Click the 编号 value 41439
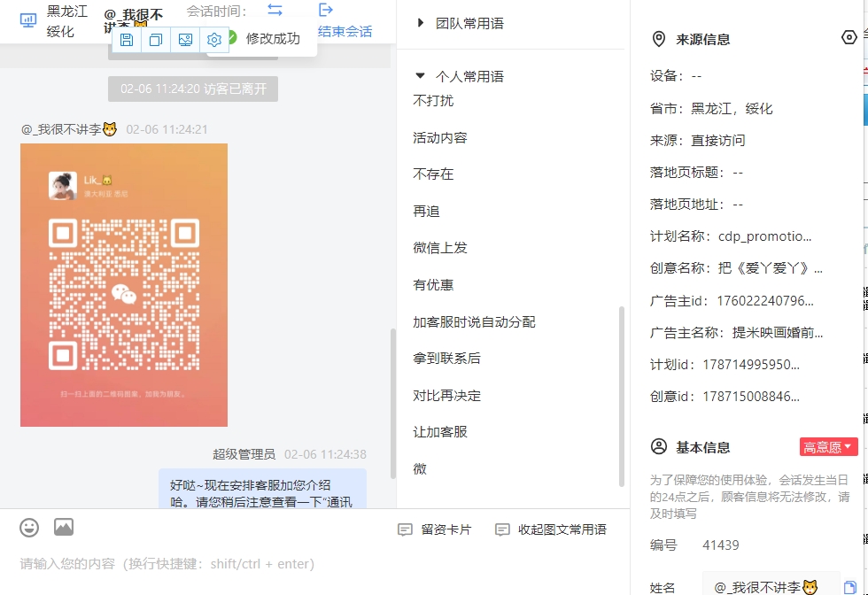 (721, 545)
